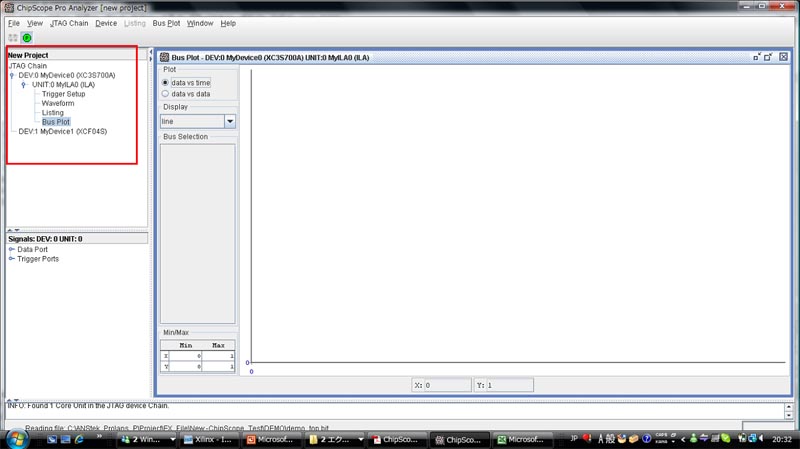Click the X Max cell in Min/Max table
This screenshot has width=800, height=449.
tap(218, 356)
